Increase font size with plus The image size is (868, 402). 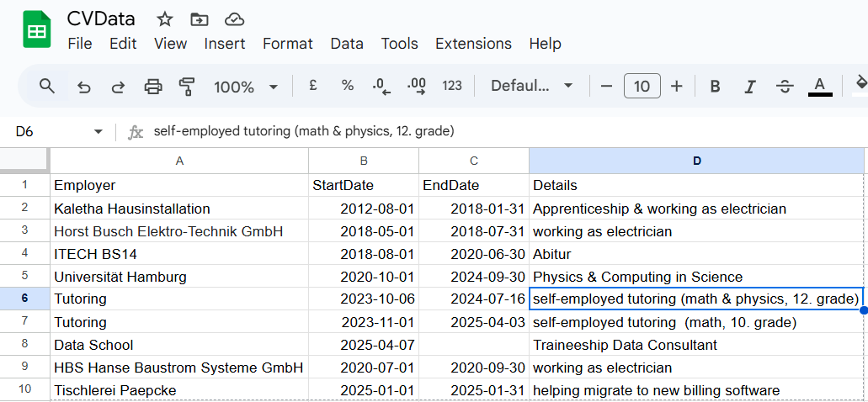click(676, 87)
